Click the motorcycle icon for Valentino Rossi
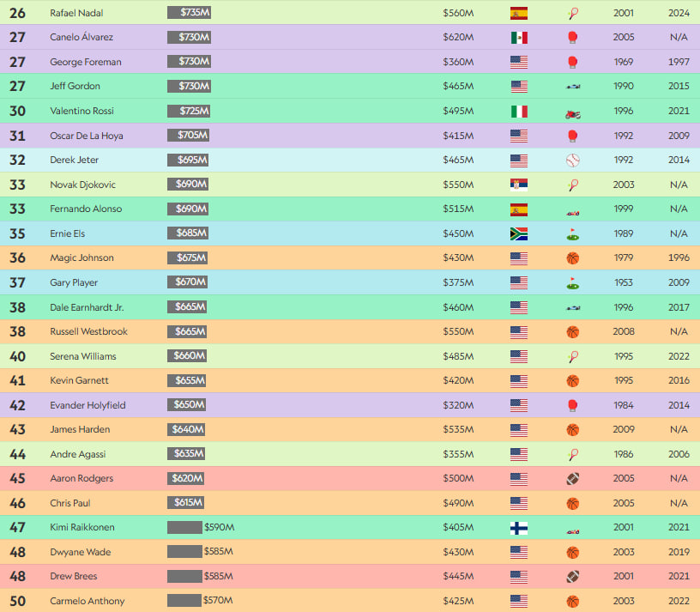This screenshot has height=612, width=700. (572, 112)
